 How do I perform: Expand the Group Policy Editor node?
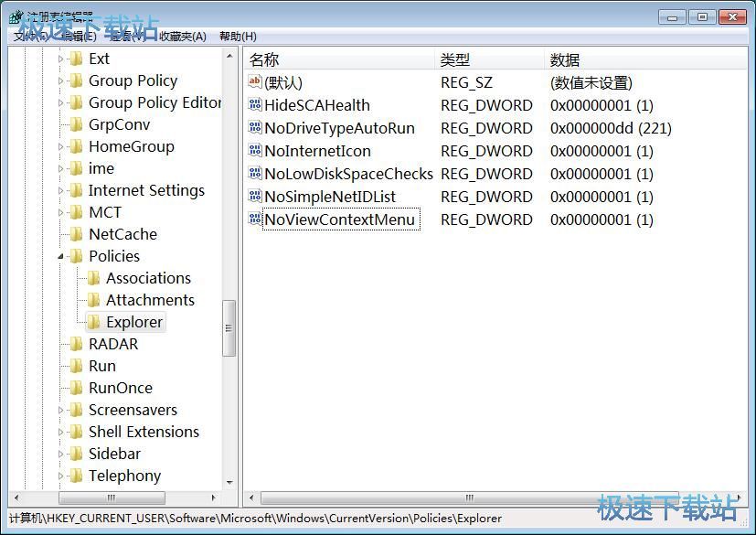point(60,102)
